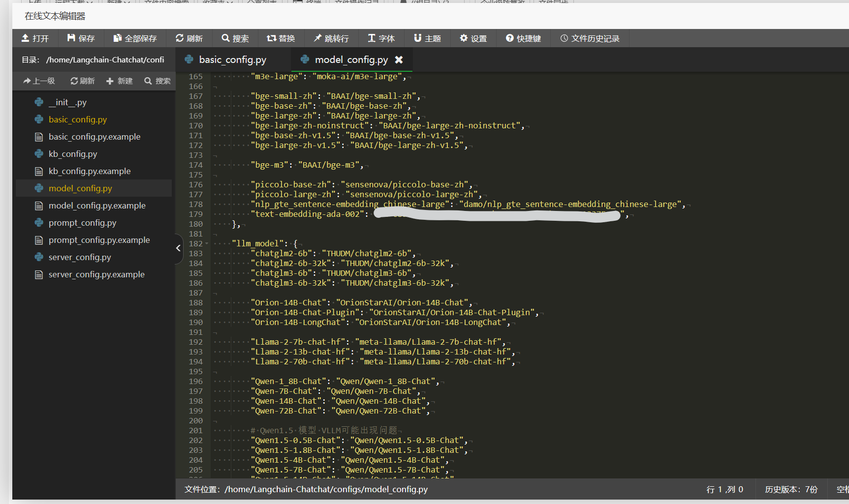Open the 设置 settings gear
The width and height of the screenshot is (849, 504).
tap(473, 38)
